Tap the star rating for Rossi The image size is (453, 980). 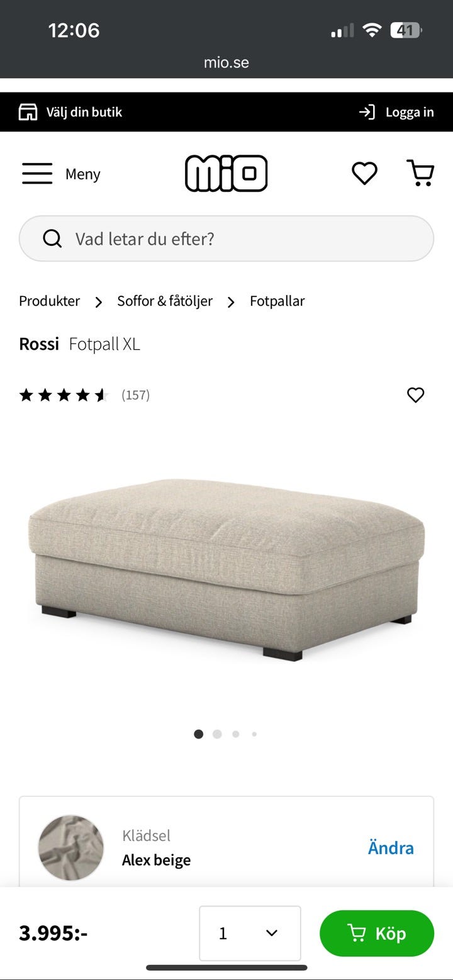64,395
